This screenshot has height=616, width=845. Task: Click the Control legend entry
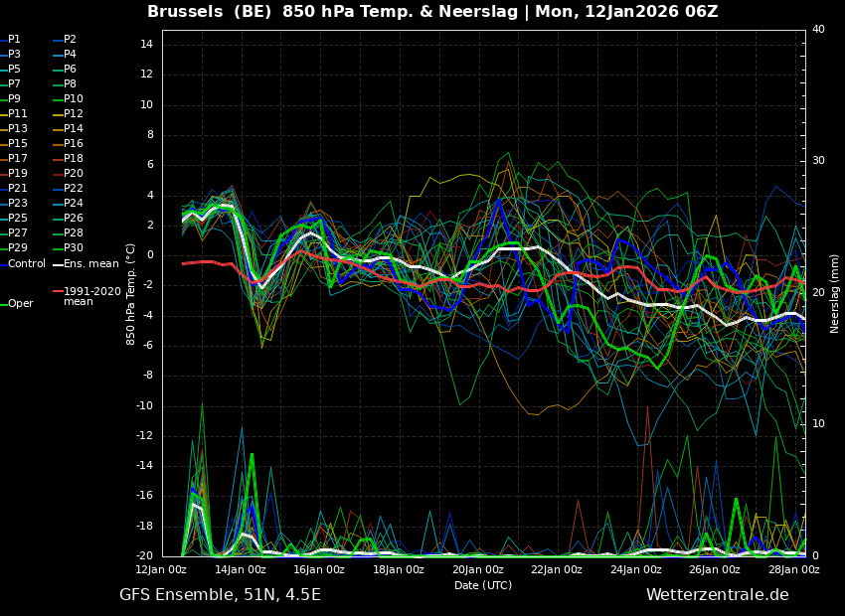(23, 264)
